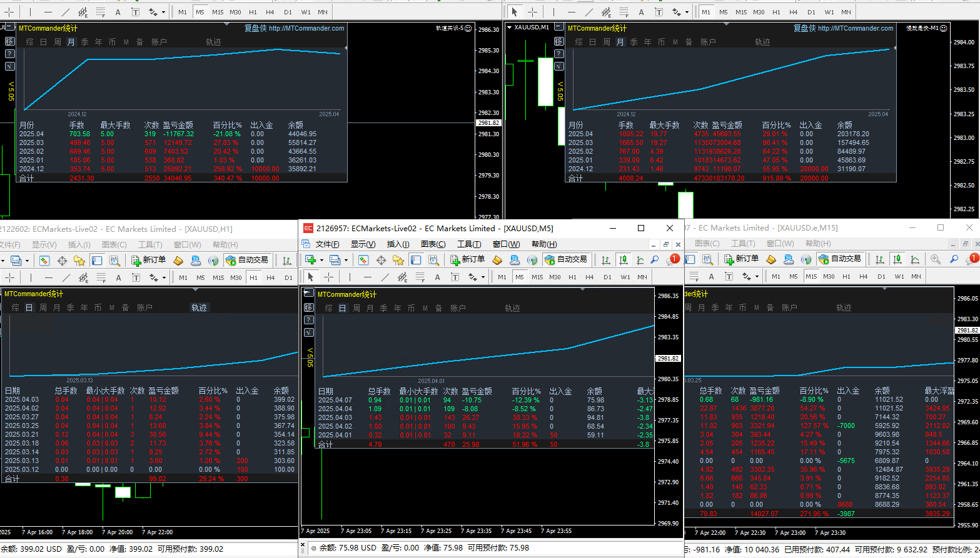This screenshot has width=980, height=558.
Task: Open the XAUUSD,M1 chart title dropdown triangle
Action: [510, 27]
